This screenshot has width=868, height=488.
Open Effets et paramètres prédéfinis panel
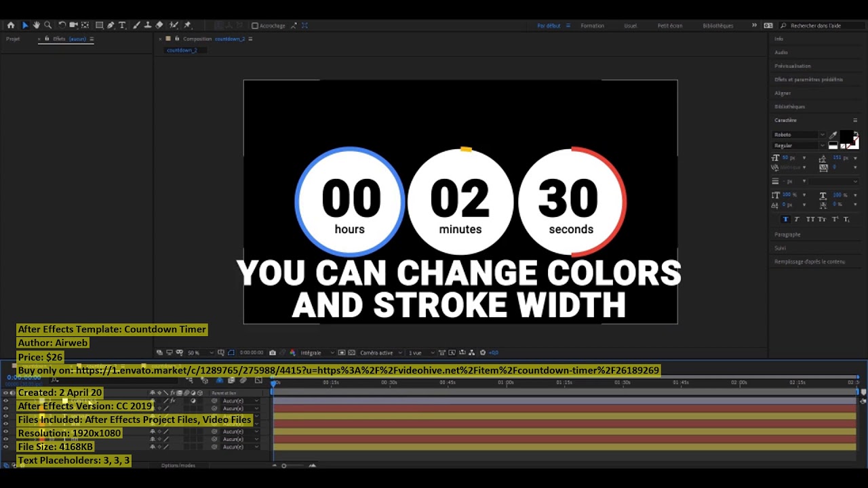[808, 79]
